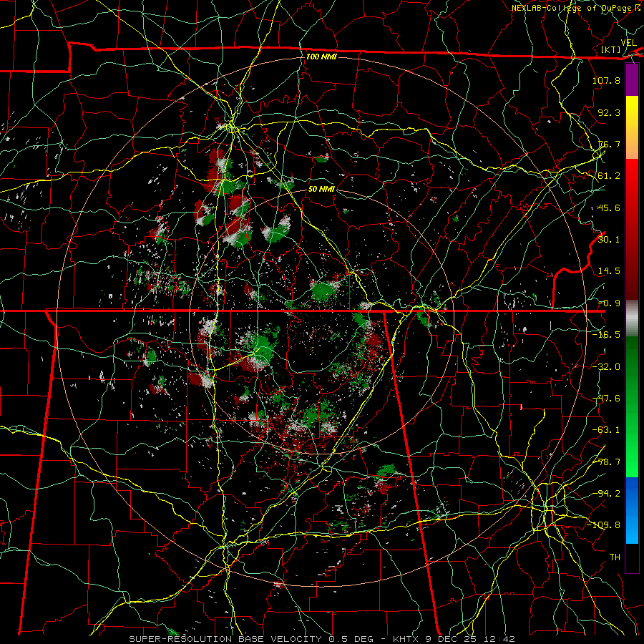Click the 92.3 velocity scale value
The height and width of the screenshot is (644, 644).
tap(609, 112)
